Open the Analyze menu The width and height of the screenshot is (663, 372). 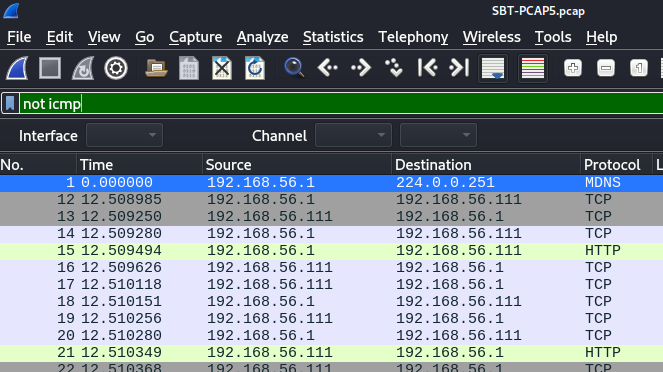point(263,37)
